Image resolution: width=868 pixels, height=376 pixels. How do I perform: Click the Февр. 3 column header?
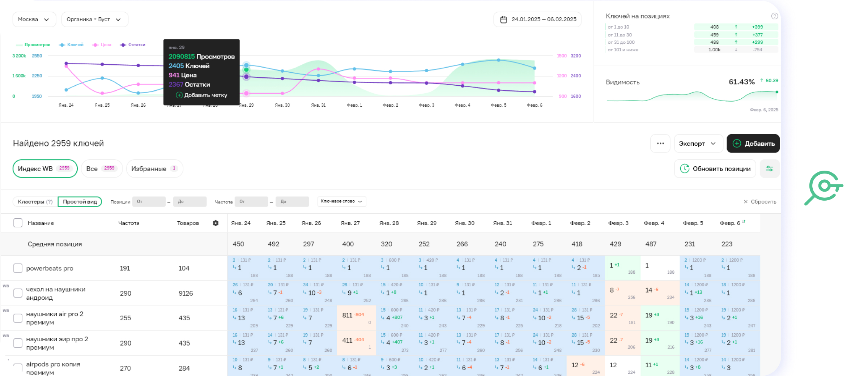click(x=618, y=223)
